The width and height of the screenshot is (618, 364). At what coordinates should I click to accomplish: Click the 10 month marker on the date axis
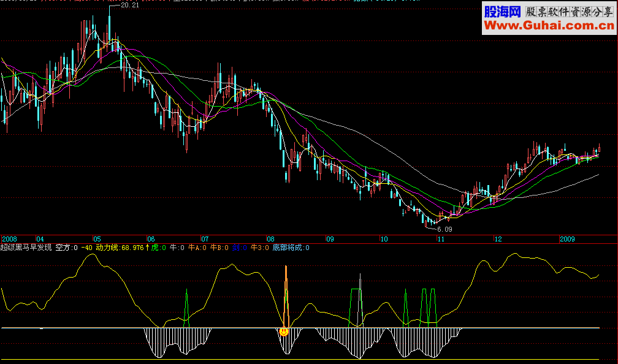(384, 239)
